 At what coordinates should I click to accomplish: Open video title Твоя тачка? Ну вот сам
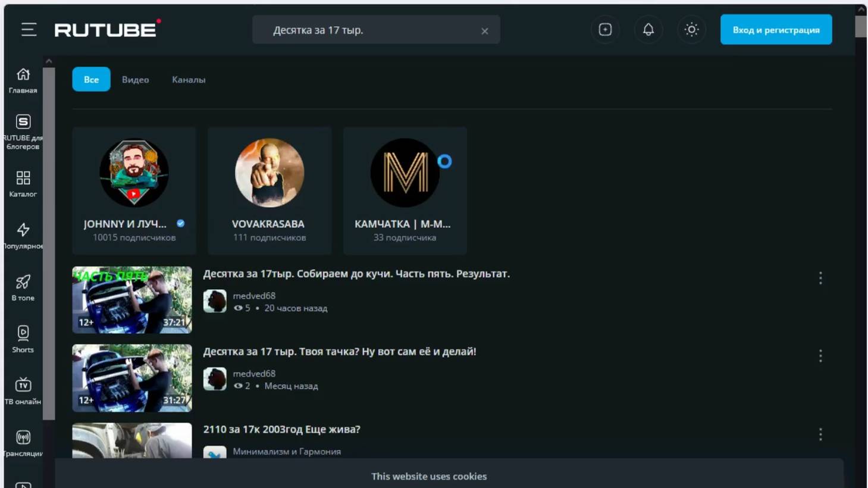[x=340, y=352]
